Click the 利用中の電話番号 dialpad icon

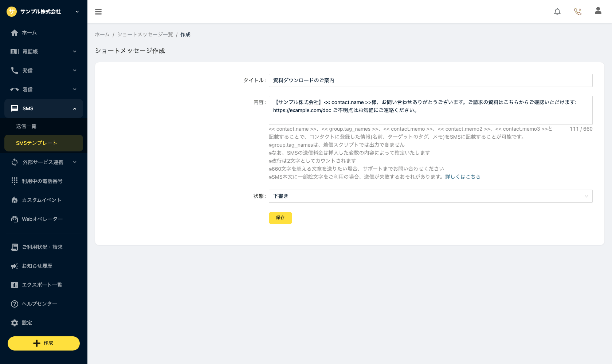15,181
